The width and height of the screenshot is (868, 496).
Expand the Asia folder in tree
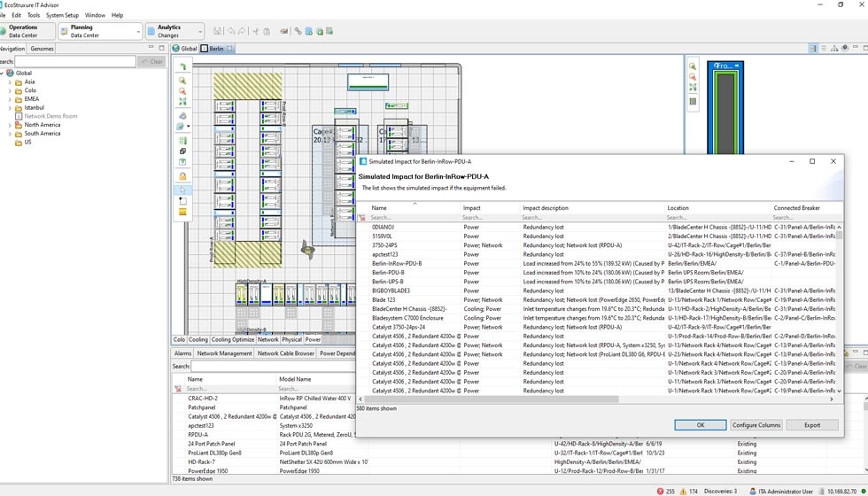10,81
